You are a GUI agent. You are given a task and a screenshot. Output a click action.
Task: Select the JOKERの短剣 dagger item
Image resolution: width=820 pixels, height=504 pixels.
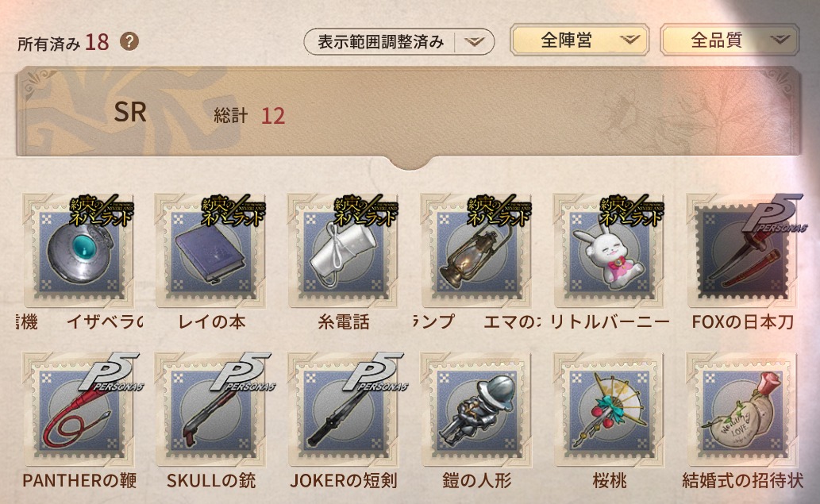click(x=343, y=410)
